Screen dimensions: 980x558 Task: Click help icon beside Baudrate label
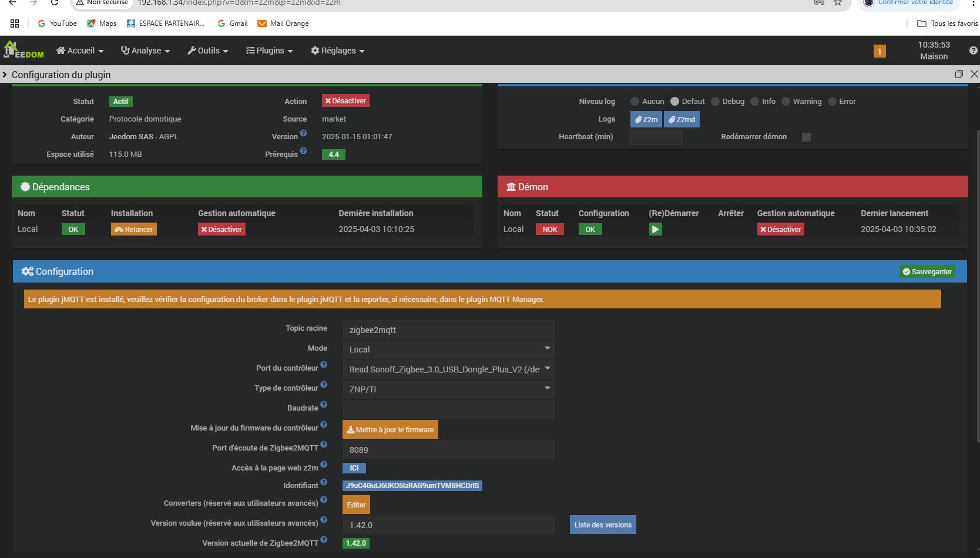point(324,405)
